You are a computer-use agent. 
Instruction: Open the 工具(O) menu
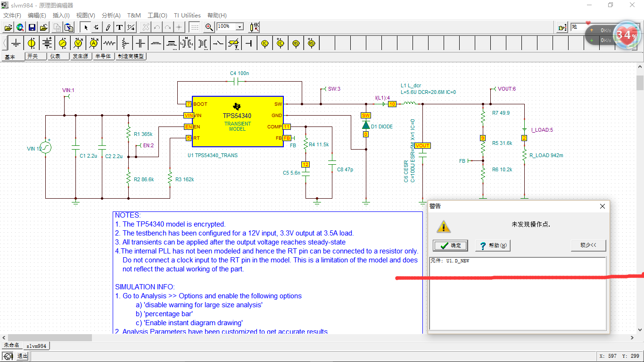click(x=157, y=16)
